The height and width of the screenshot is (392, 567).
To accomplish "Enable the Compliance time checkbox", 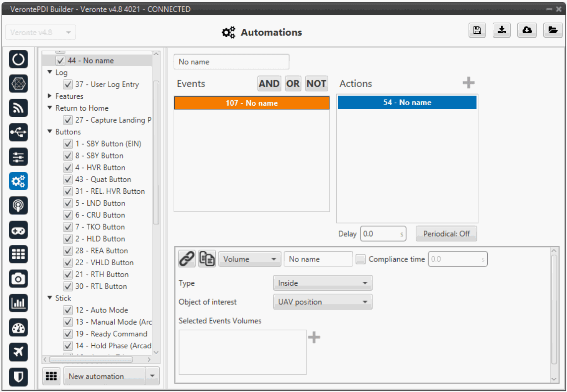I will [361, 259].
